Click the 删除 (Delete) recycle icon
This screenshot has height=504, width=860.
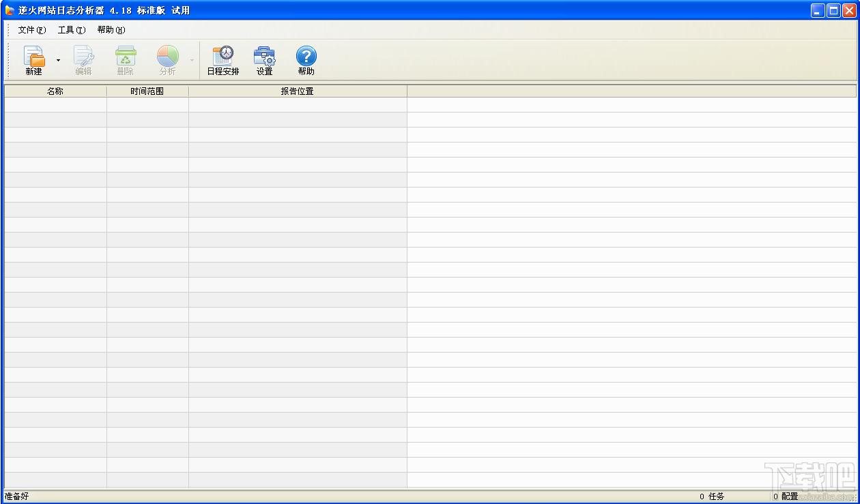pyautogui.click(x=125, y=60)
